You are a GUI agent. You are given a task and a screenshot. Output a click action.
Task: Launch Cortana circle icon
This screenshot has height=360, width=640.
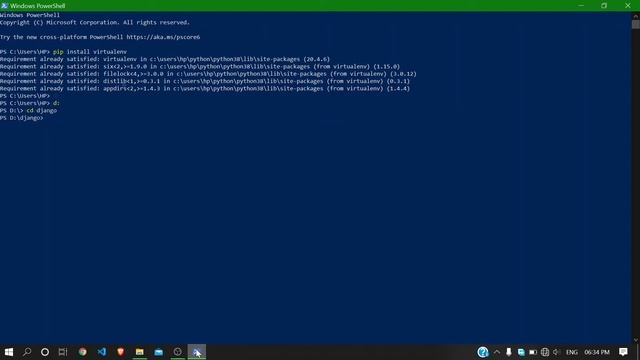[45, 352]
